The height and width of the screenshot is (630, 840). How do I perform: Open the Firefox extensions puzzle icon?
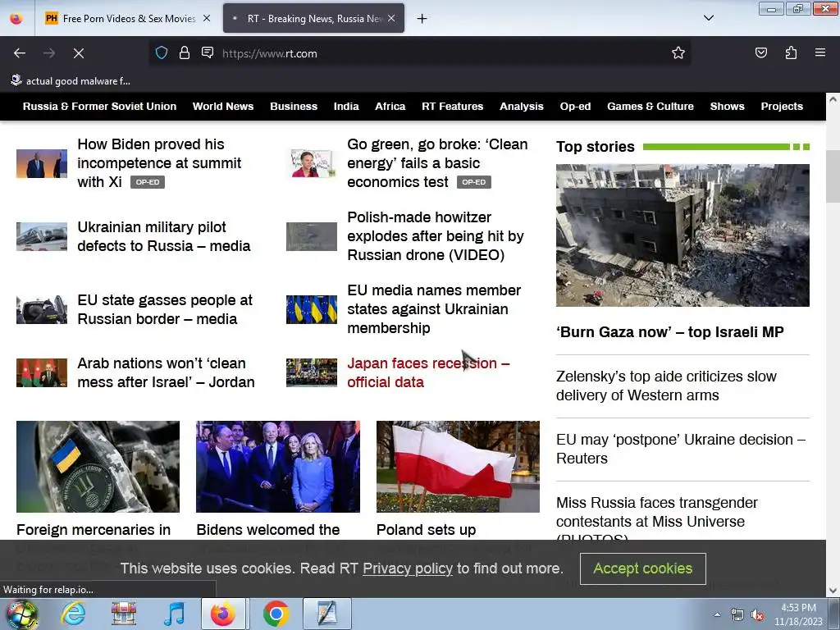click(x=791, y=52)
